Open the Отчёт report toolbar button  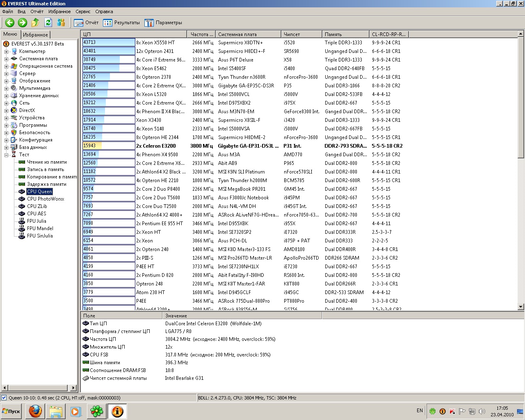click(x=87, y=23)
